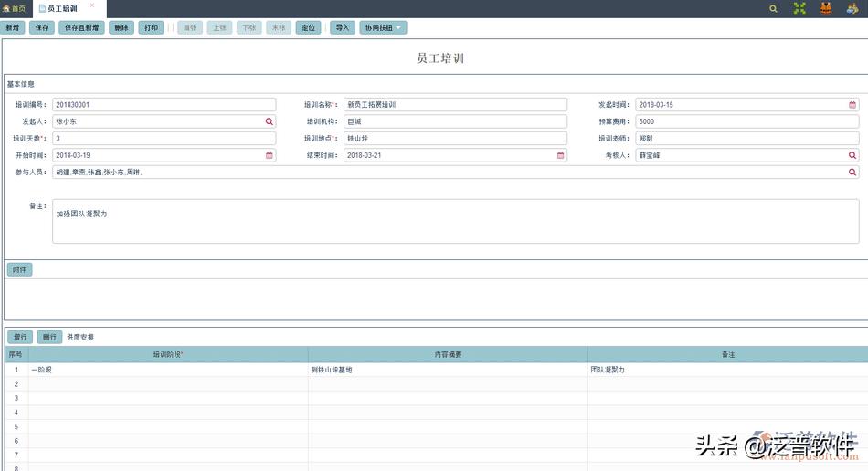Click the search magnifier icon in top bar
Viewport: 868px width, 471px height.
773,8
